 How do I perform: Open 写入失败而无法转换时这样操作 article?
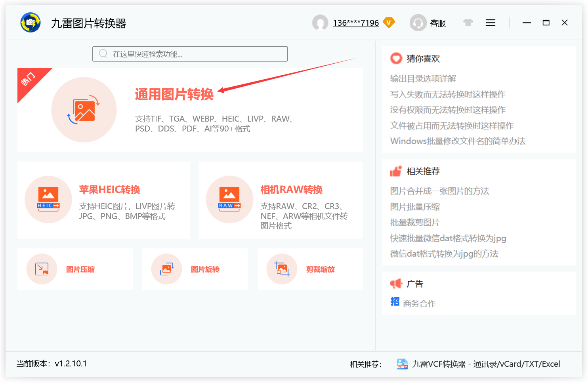click(x=448, y=94)
